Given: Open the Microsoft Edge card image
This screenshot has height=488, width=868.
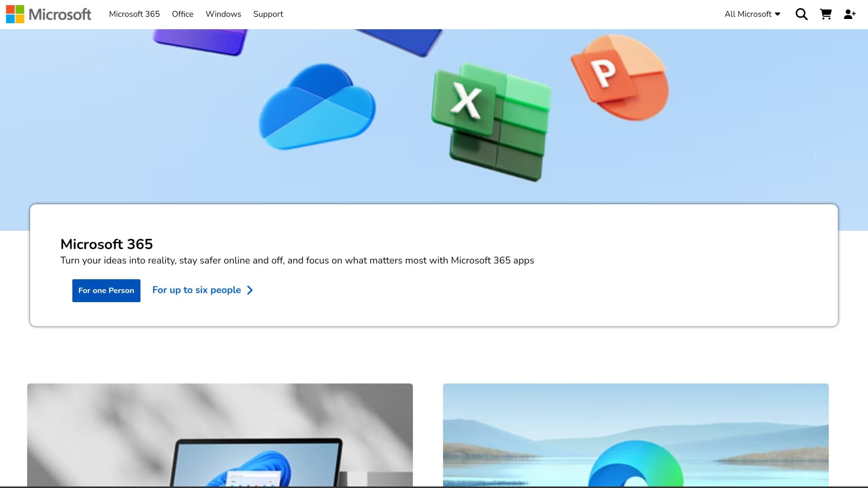Looking at the screenshot, I should pos(636,435).
